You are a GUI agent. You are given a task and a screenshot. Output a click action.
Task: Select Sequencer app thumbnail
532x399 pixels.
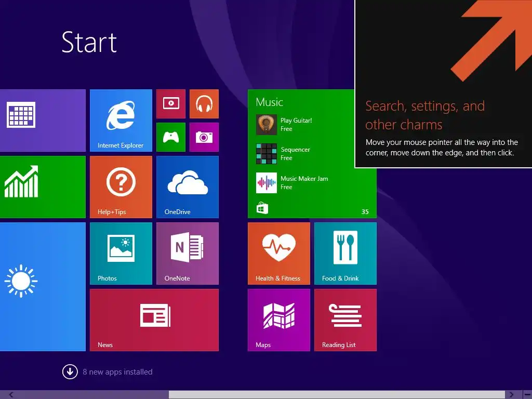click(x=267, y=154)
